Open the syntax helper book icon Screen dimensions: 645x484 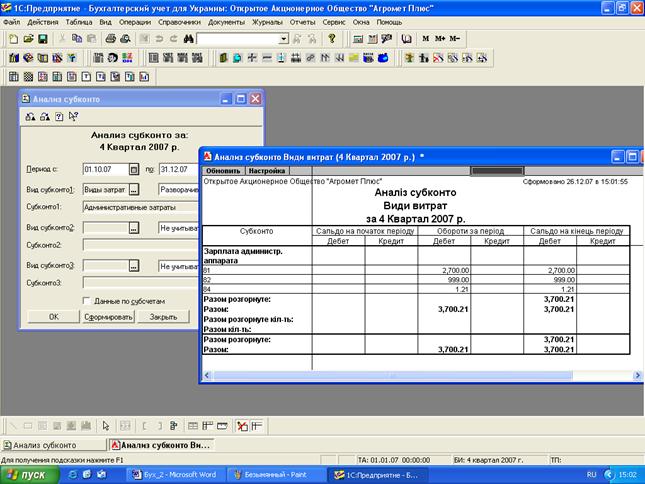click(406, 39)
